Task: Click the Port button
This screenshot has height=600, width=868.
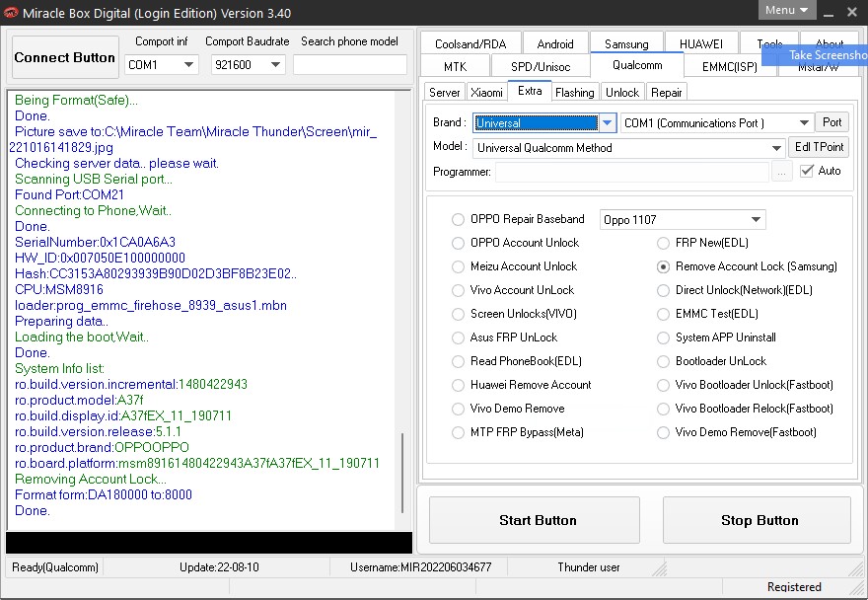Action: (832, 122)
